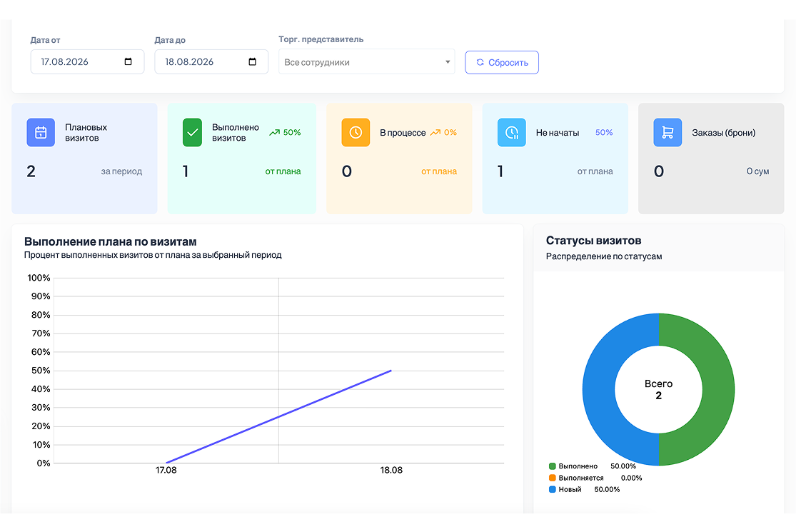This screenshot has width=796, height=532.
Task: Click the refresh icon inside Сбросить button
Action: (x=480, y=62)
